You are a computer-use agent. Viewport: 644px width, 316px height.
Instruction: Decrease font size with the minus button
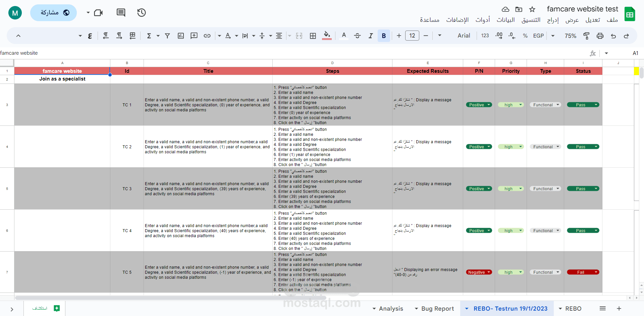point(426,36)
